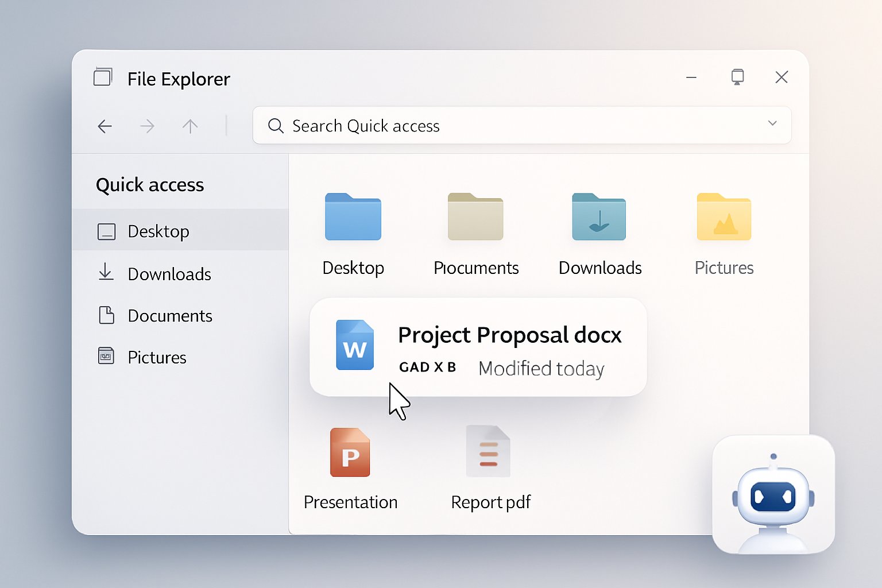This screenshot has width=882, height=588.
Task: Select Downloads in the sidebar
Action: coord(169,274)
